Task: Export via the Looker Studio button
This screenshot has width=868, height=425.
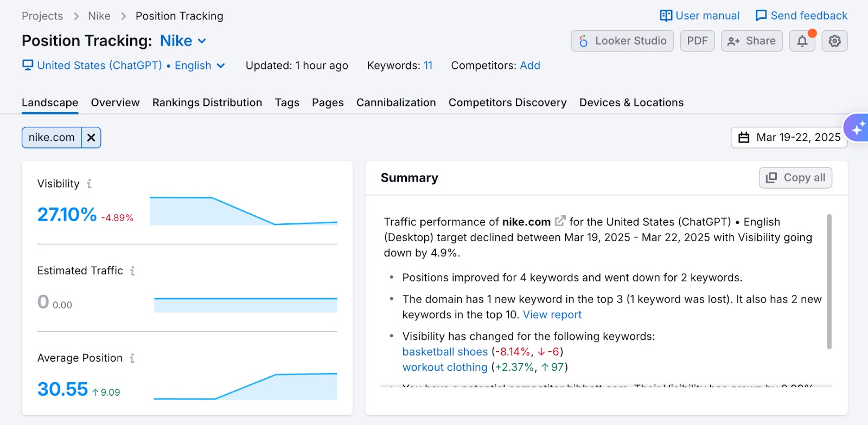Action: pyautogui.click(x=622, y=41)
